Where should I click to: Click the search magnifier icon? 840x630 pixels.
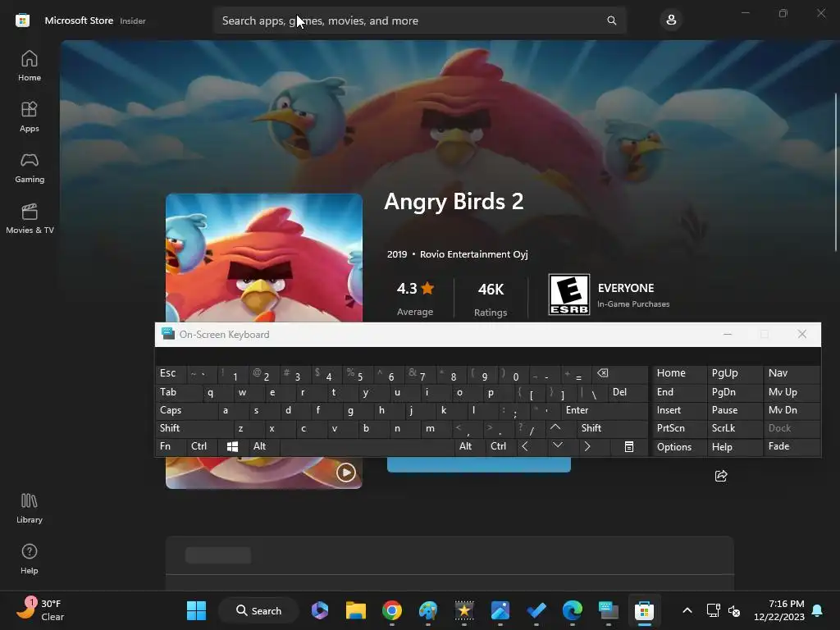click(611, 21)
